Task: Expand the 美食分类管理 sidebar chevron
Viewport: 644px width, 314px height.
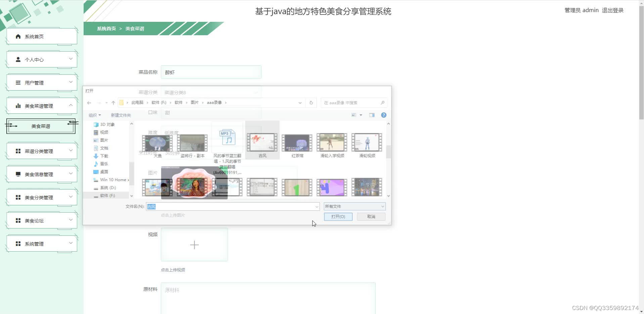Action: coord(71,197)
